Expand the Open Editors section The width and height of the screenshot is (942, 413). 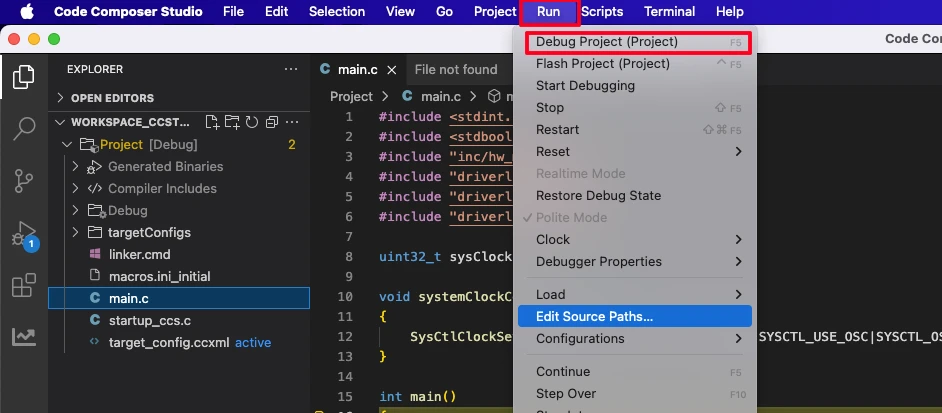(112, 98)
